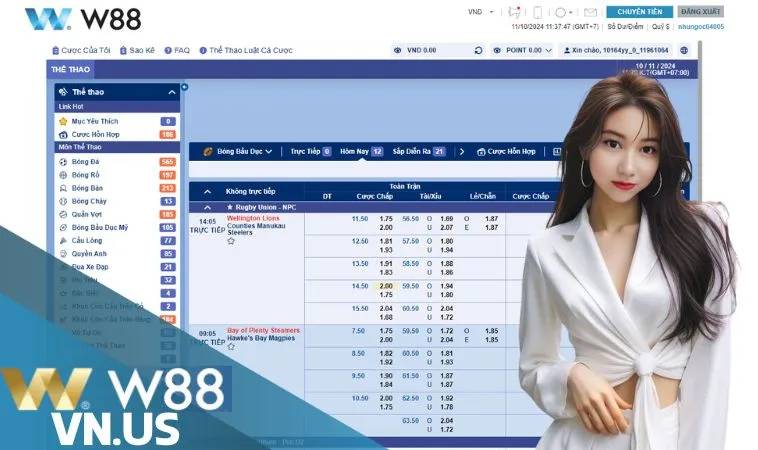Screen dimensions: 758x450
Task: Open the Thể Thao Luật Cá Cược link
Action: click(x=245, y=50)
